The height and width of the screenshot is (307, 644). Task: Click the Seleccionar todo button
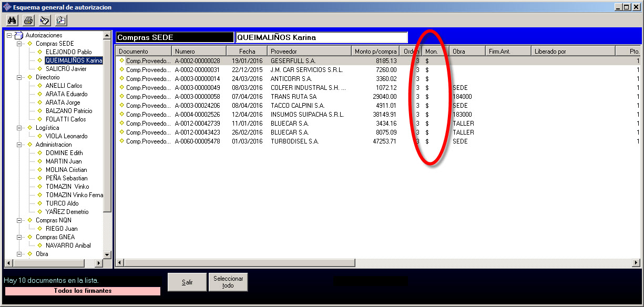click(228, 282)
